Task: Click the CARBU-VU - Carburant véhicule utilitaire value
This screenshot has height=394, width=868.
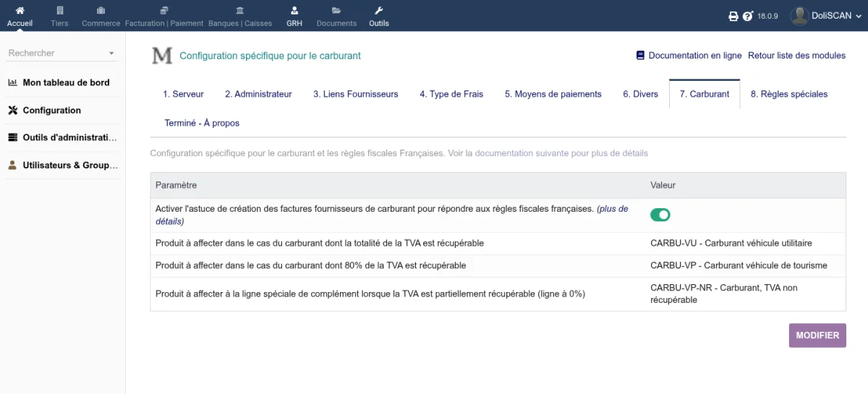Action: coord(731,243)
